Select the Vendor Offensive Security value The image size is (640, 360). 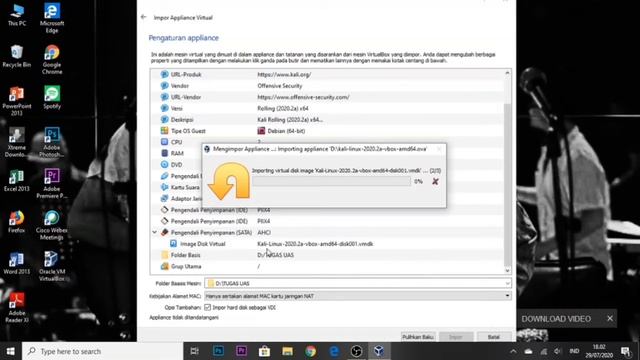pos(280,86)
